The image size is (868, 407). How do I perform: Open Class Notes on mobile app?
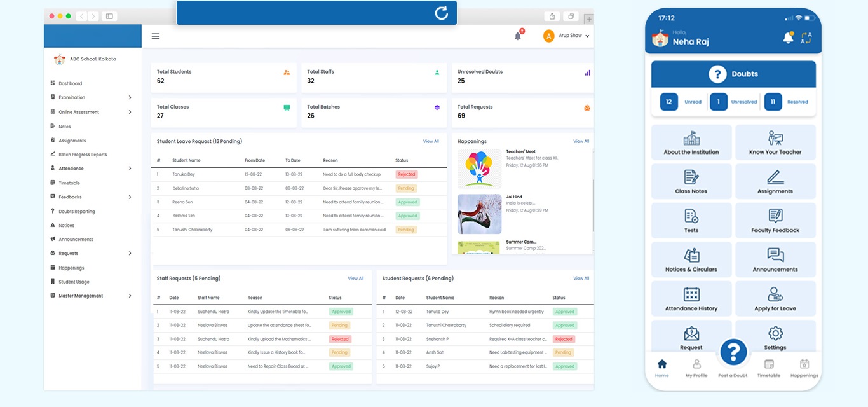point(691,181)
